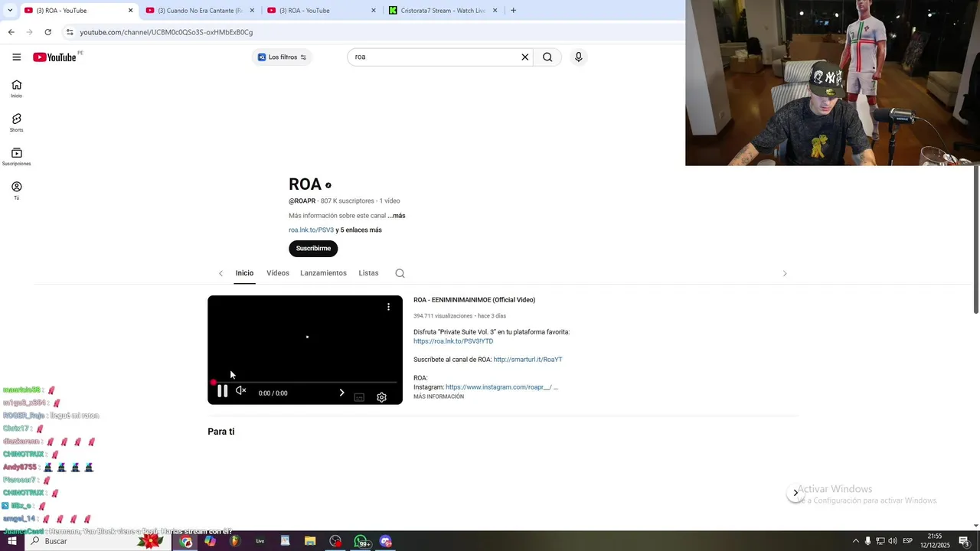Subscribe to ROA with the Suscribirme button

[313, 249]
